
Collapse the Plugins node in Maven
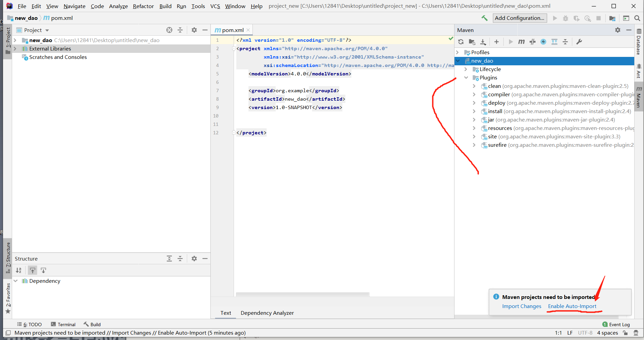[466, 77]
